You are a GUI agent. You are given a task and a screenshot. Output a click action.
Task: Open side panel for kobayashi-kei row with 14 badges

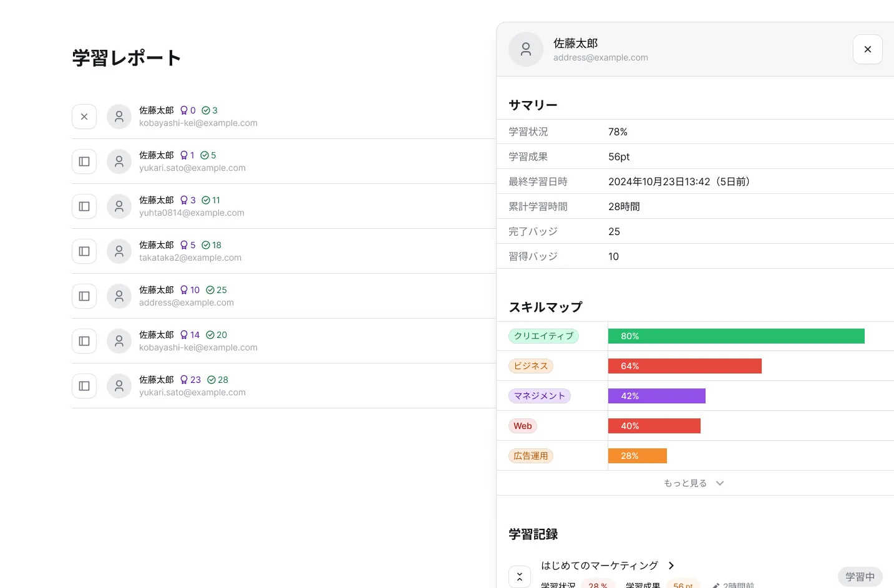point(84,341)
